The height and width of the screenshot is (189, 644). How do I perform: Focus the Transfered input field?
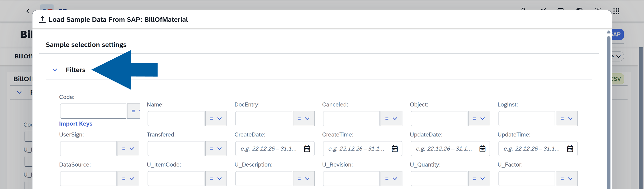click(x=176, y=149)
